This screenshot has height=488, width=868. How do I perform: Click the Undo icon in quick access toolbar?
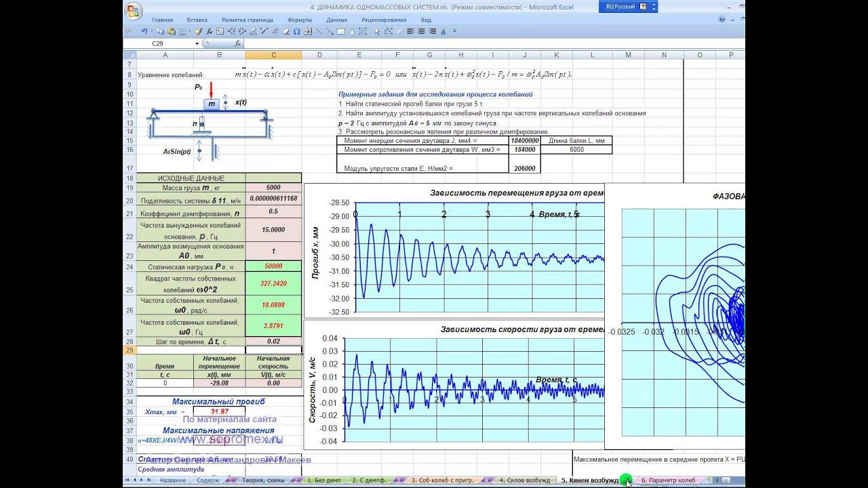(x=144, y=31)
